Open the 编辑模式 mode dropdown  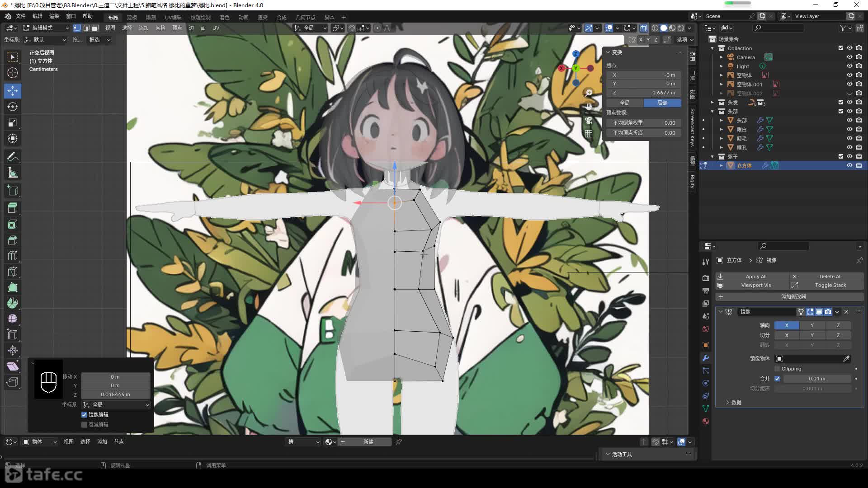pos(46,28)
